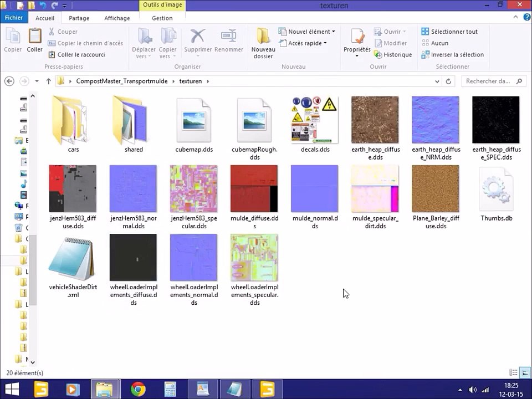This screenshot has height=399, width=532.
Task: Select the mulde_diffuse.dds red texture thumbnail
Action: tap(254, 188)
